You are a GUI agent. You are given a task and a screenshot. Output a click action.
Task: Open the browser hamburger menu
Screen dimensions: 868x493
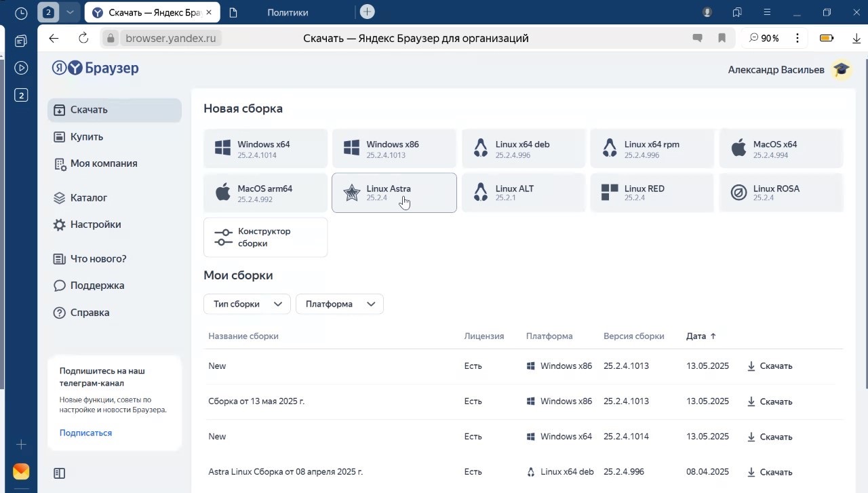pyautogui.click(x=767, y=12)
